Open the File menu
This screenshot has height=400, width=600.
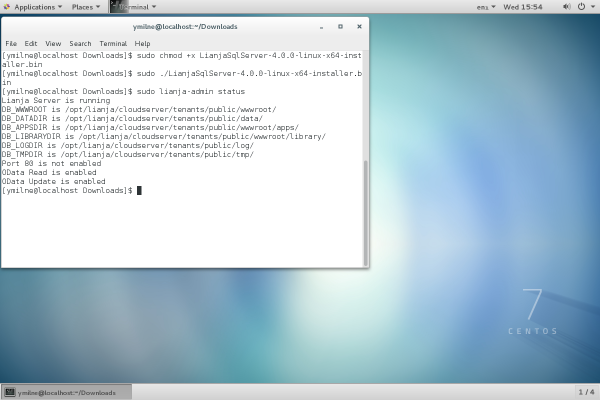[11, 44]
